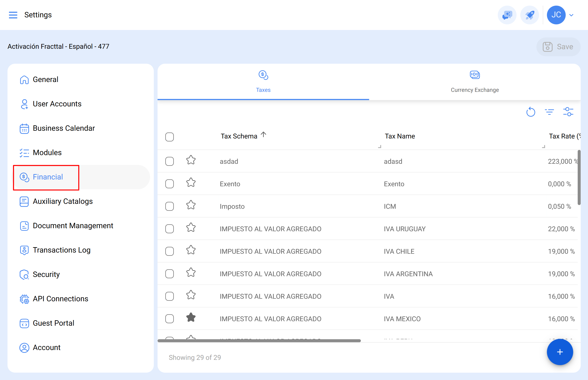Screen dimensions: 588x380
Task: Click the Save button
Action: [558, 47]
